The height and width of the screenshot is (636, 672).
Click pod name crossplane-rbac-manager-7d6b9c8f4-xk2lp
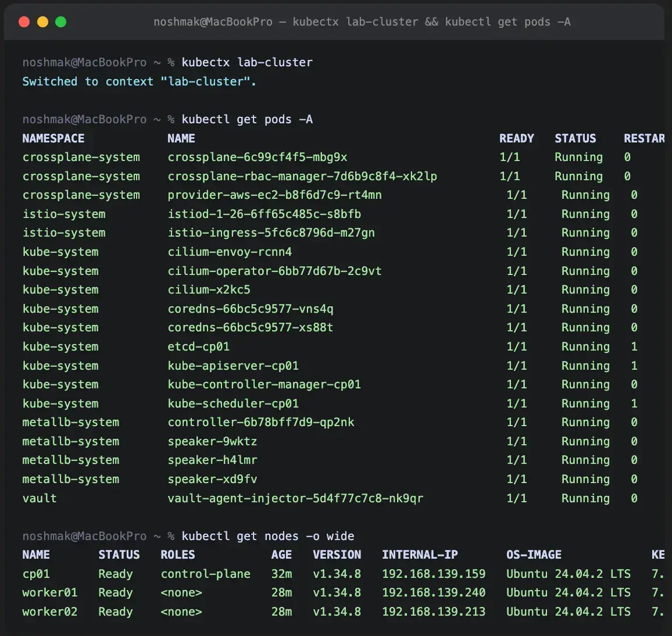[302, 176]
